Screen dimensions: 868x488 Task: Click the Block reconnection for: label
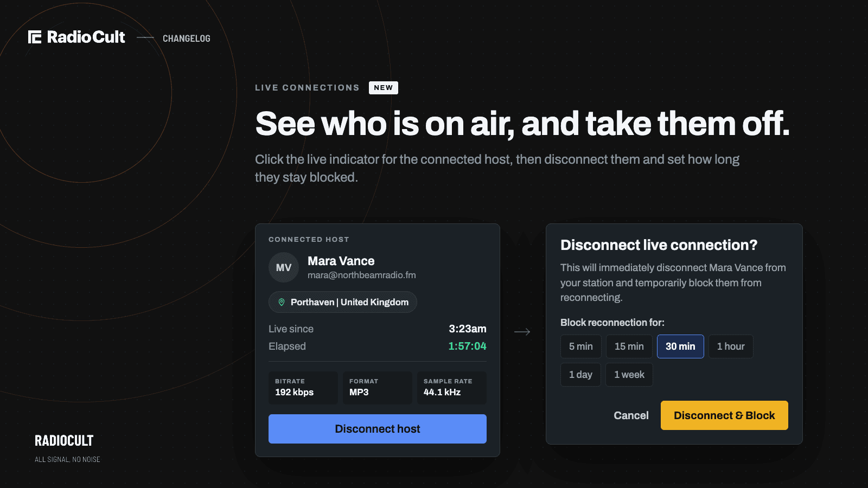[x=612, y=323]
